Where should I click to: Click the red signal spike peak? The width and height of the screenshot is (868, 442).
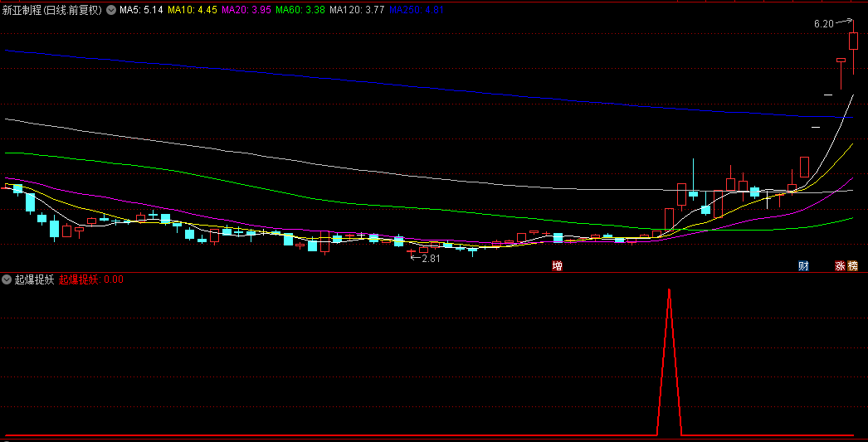click(670, 290)
